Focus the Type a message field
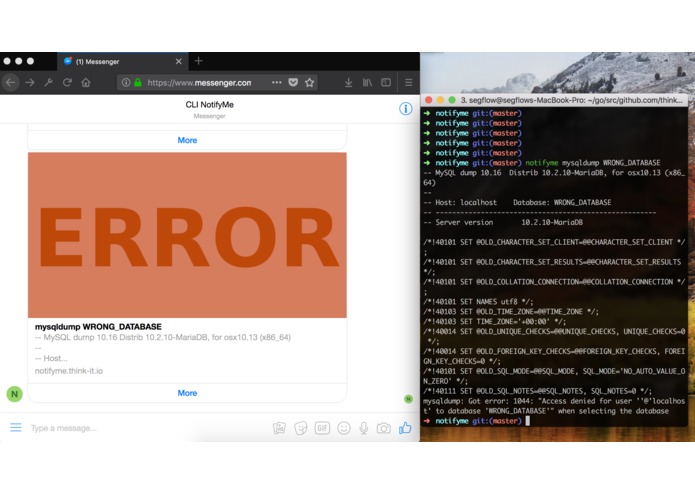Screen dimensions: 695x494 point(146,428)
